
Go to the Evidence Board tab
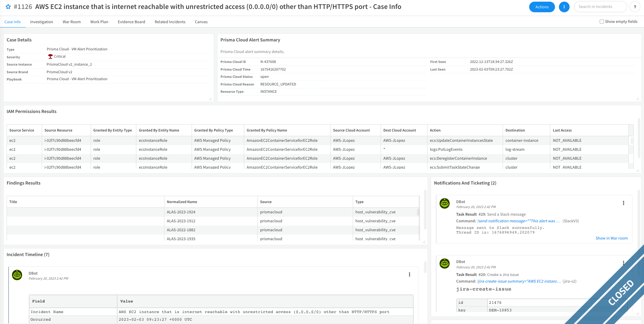(x=131, y=22)
